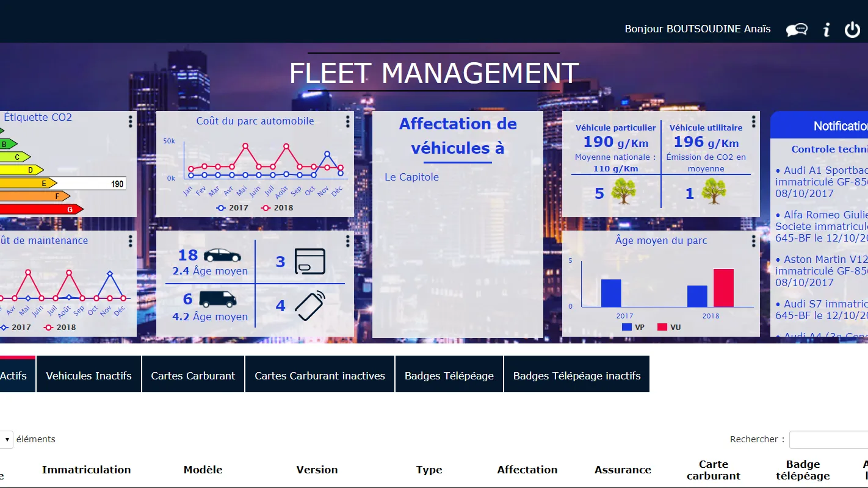
Task: Open menu dots on vehicle count widget
Action: pos(348,241)
